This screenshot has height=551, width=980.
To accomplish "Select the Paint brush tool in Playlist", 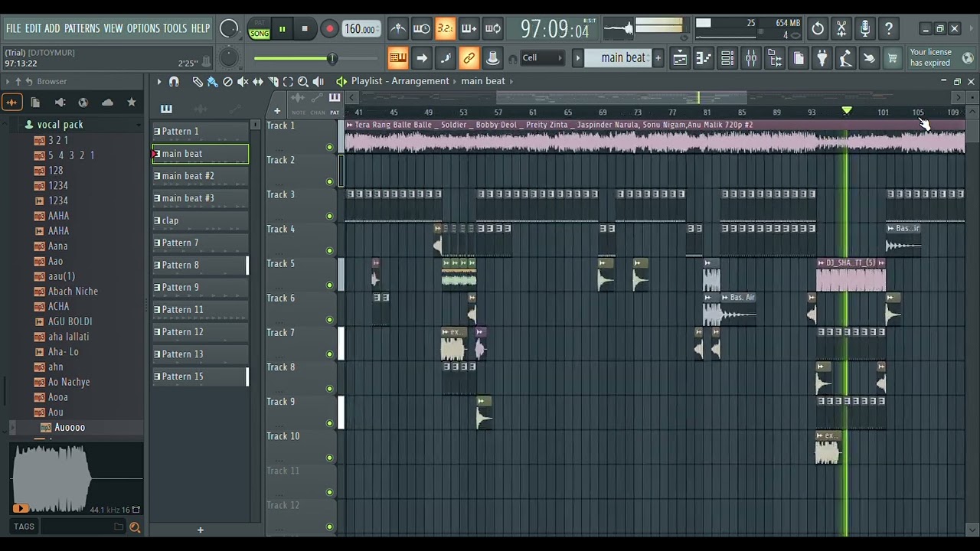I will click(212, 82).
